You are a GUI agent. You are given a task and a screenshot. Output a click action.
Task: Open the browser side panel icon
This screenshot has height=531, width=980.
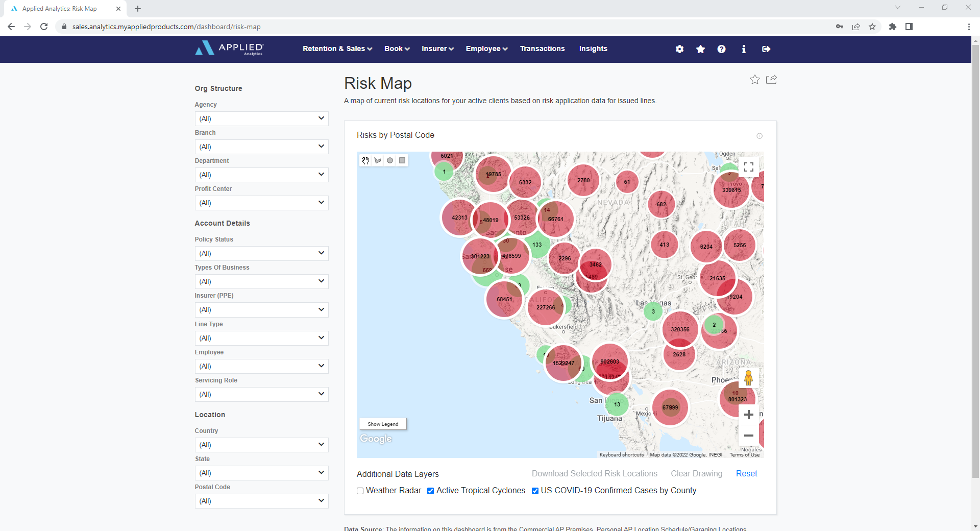pos(909,27)
